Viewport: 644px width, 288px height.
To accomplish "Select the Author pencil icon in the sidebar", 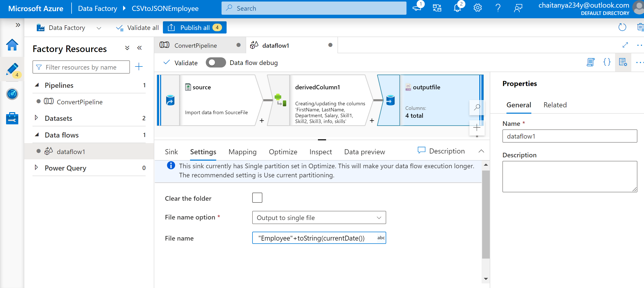I will coord(12,69).
